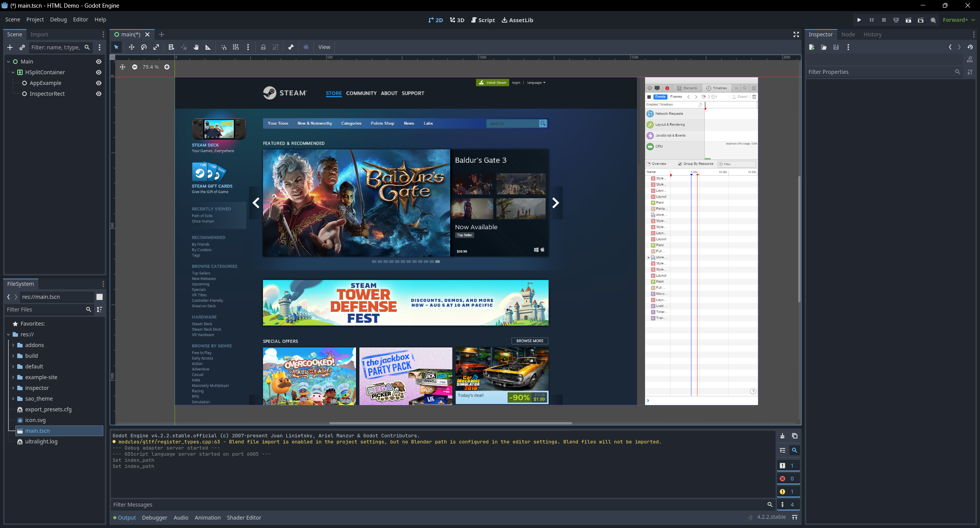The height and width of the screenshot is (528, 980).
Task: Expand the addons folder
Action: click(13, 345)
